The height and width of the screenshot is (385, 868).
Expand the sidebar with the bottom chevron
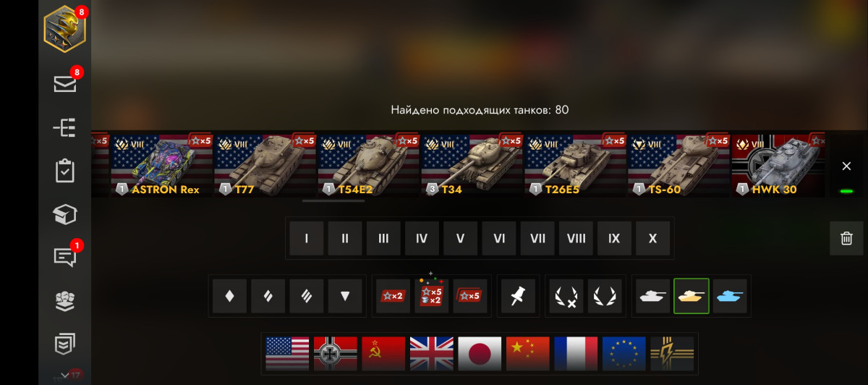click(65, 375)
